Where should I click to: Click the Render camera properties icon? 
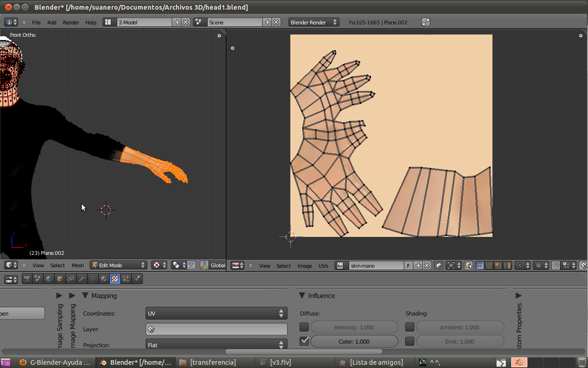(27, 279)
